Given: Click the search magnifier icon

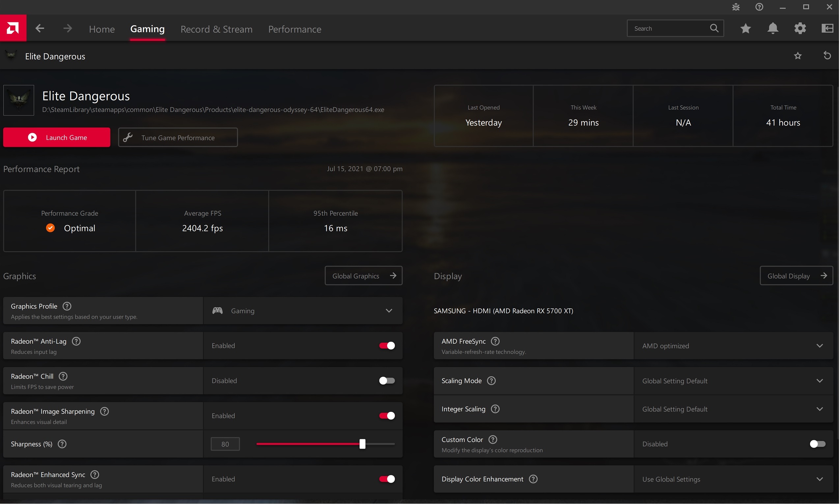Looking at the screenshot, I should (714, 29).
